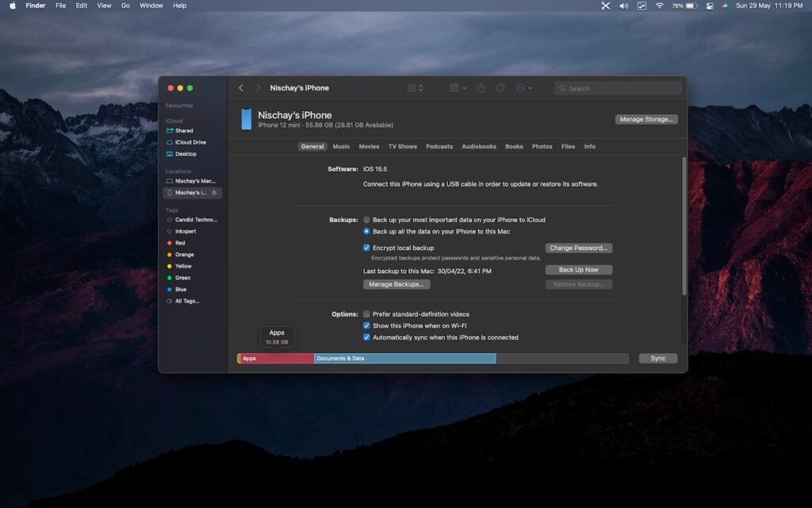812x508 pixels.
Task: Open the Window menu
Action: [x=151, y=6]
